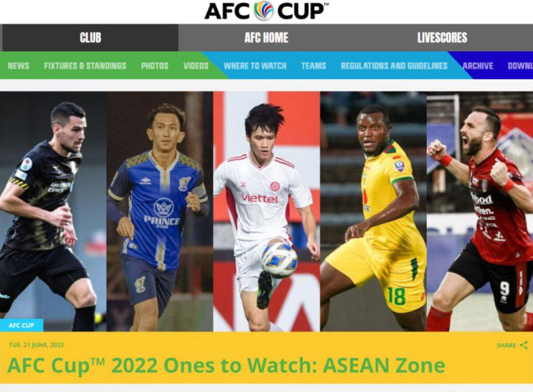
Task: Click the share icon beside SHARE
Action: pos(524,345)
